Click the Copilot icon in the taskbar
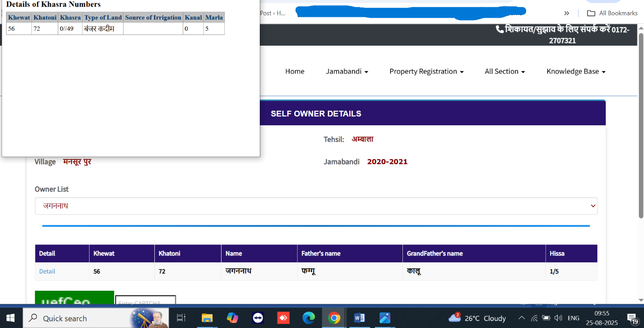 click(x=232, y=318)
